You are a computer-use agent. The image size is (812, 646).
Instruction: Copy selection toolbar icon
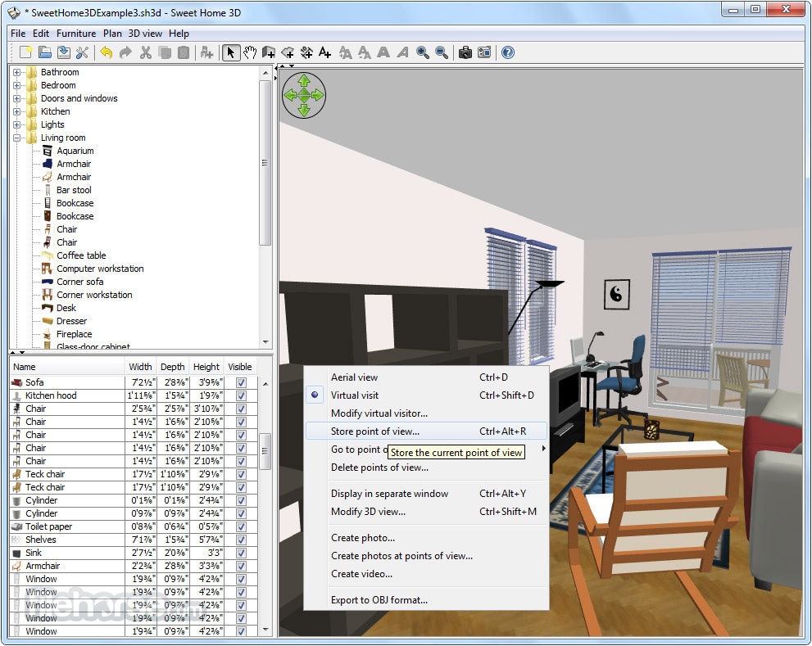165,52
